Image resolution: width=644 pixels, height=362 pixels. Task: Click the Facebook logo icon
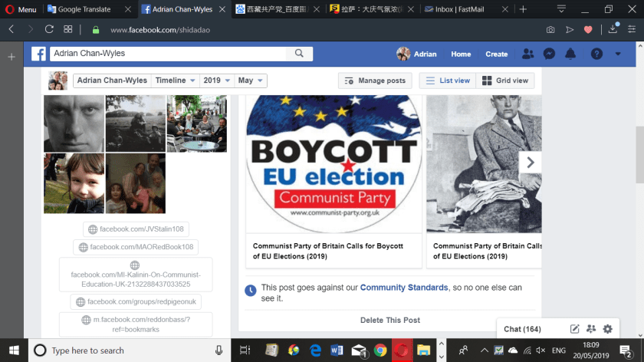38,54
